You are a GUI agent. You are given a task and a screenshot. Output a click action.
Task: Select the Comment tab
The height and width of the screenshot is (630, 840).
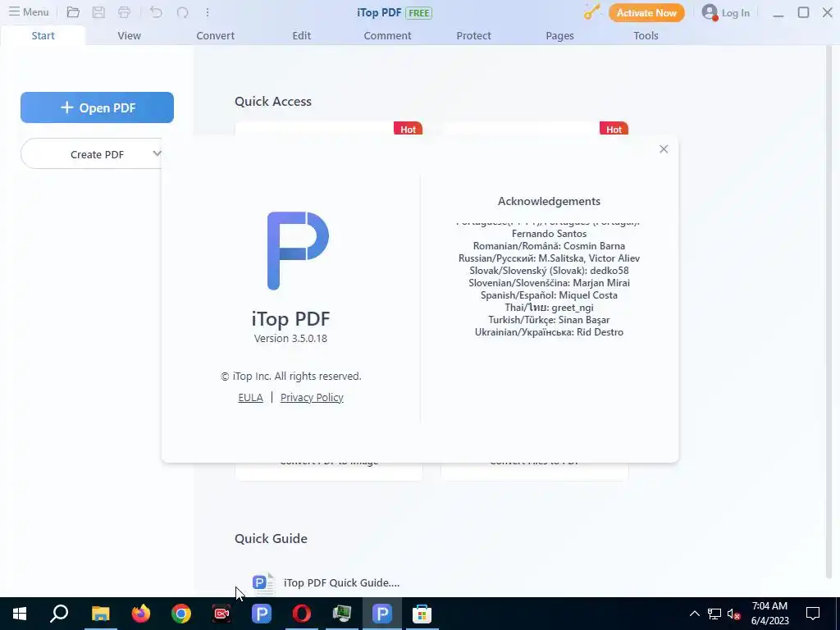click(x=387, y=35)
